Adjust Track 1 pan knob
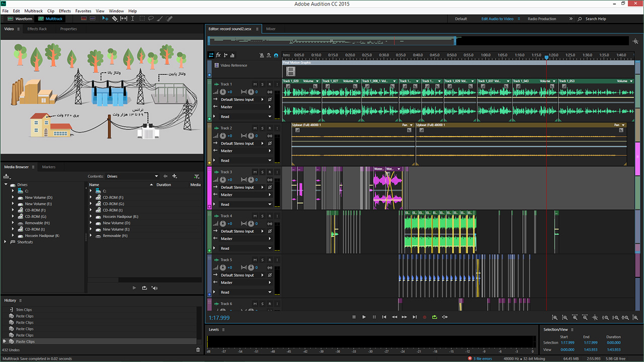This screenshot has height=362, width=644. tap(251, 92)
